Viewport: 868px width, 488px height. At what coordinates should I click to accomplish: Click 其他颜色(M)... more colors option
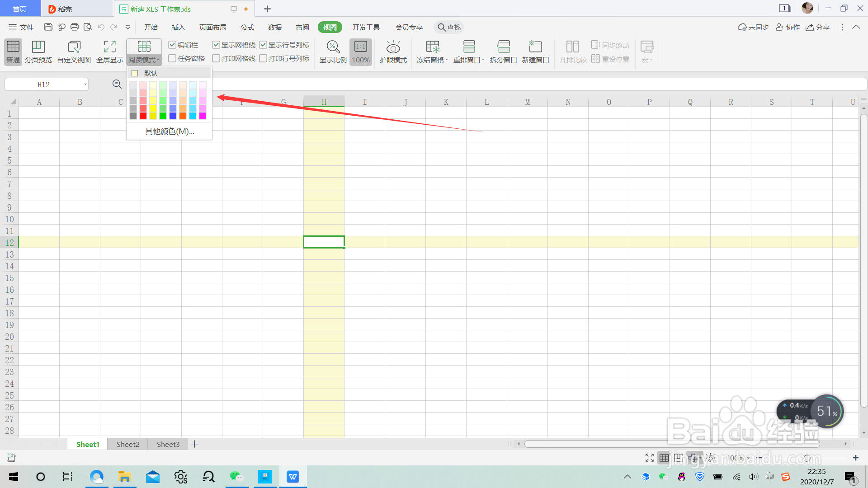click(x=170, y=131)
